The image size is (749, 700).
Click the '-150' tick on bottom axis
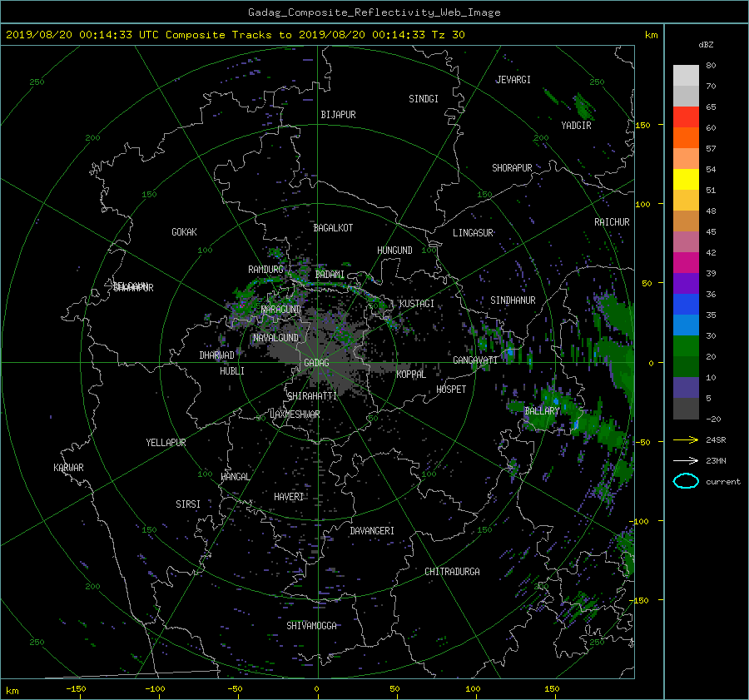tap(76, 688)
